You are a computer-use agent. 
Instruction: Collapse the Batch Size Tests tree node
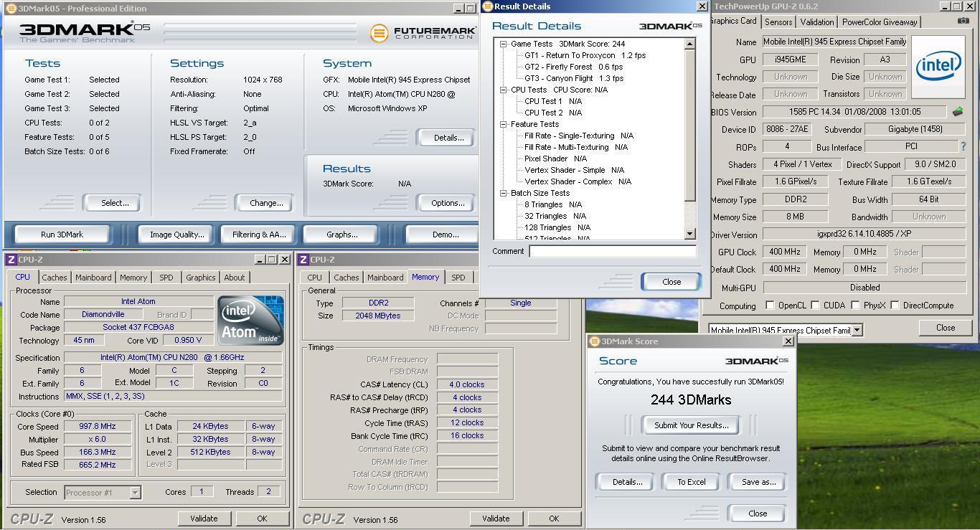[504, 193]
